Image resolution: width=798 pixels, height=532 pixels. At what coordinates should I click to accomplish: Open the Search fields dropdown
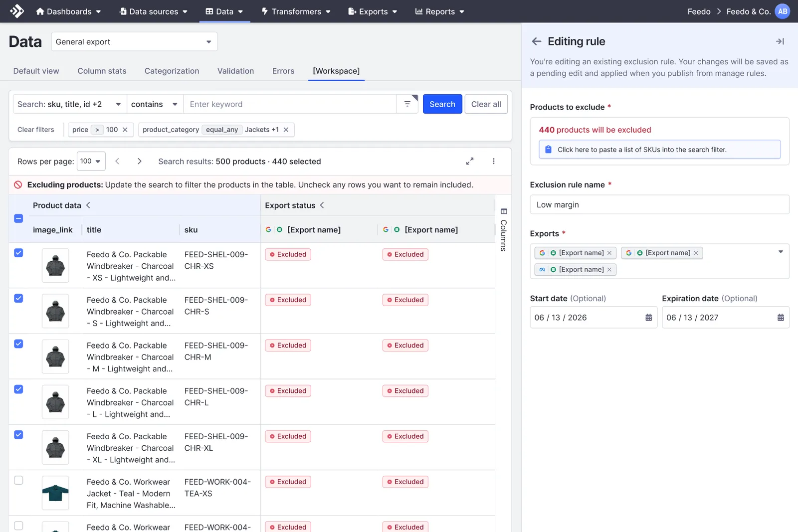tap(70, 104)
